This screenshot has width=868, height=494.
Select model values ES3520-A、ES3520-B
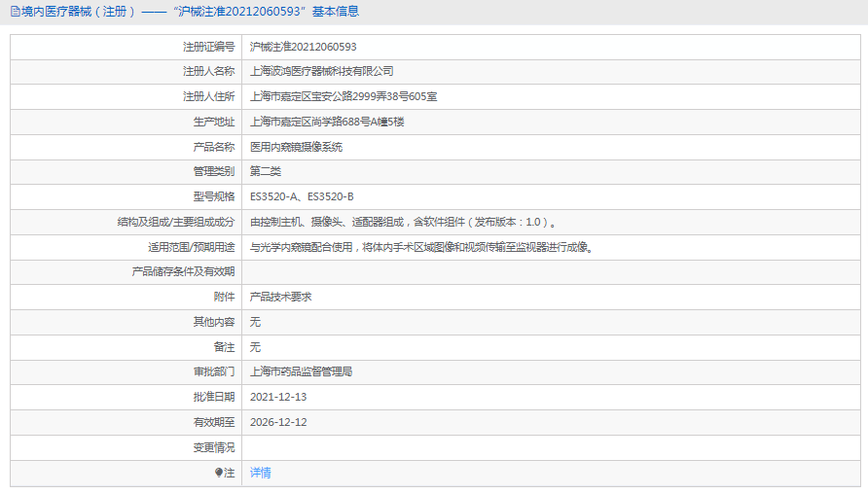click(x=302, y=197)
